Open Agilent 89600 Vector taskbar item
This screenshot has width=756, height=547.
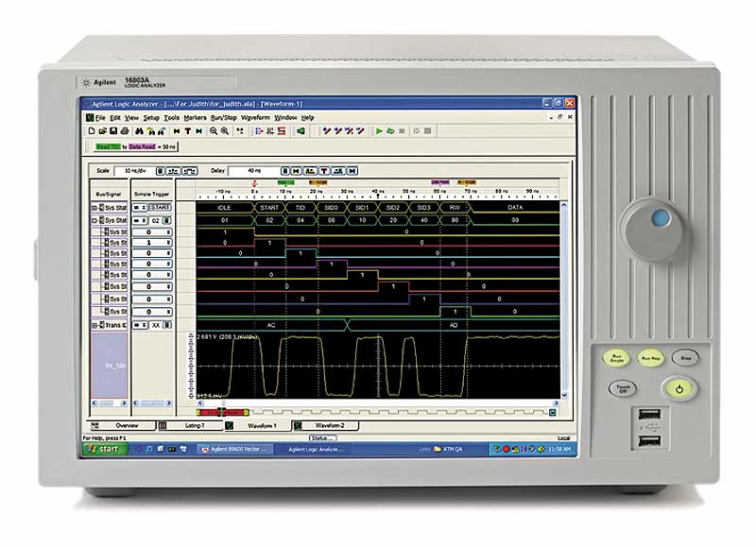pos(236,449)
